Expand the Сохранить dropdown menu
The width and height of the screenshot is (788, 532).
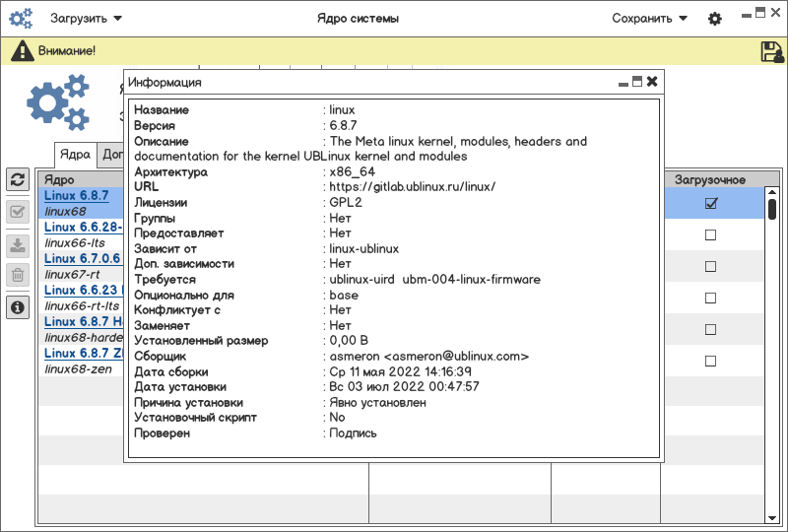pos(649,18)
